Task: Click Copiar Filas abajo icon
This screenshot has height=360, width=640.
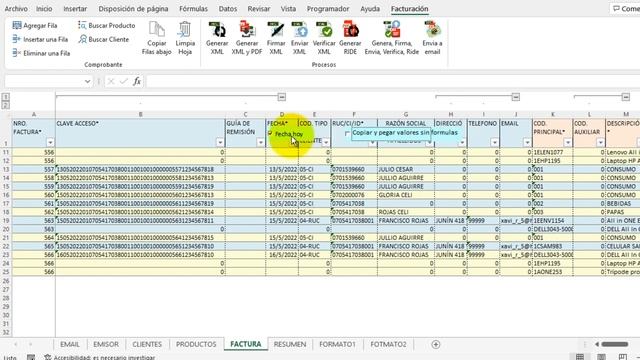Action: (157, 29)
